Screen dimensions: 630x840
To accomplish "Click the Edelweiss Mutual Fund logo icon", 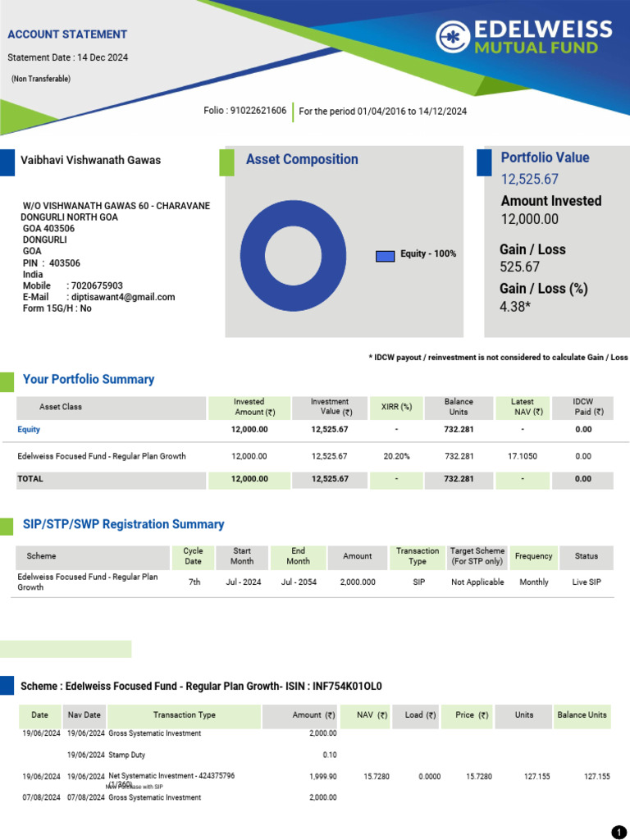I will [x=453, y=37].
